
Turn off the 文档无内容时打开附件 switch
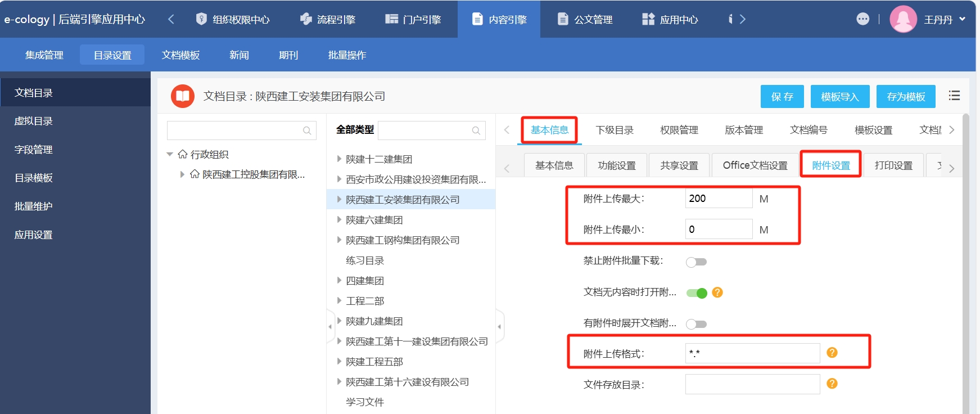[696, 293]
